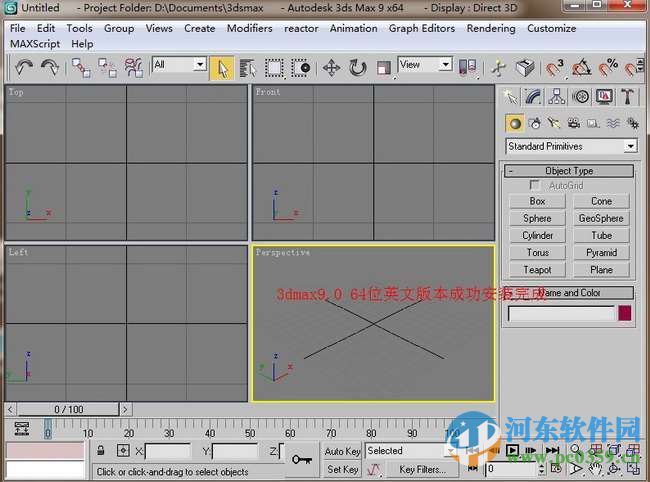The width and height of the screenshot is (650, 482).
Task: Toggle 3D Snaps magnet icon
Action: pyautogui.click(x=554, y=68)
